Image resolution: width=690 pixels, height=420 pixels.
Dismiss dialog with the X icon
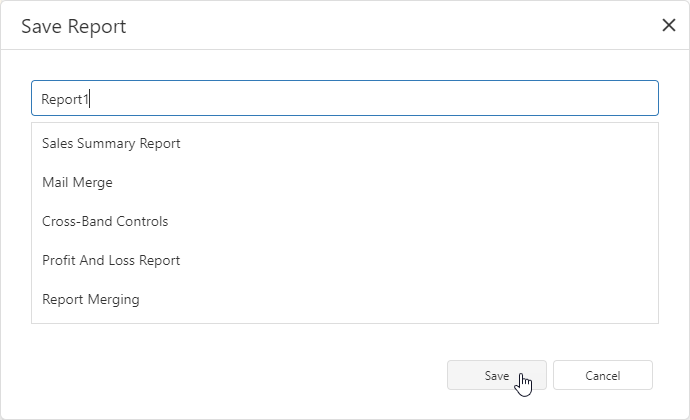[669, 26]
